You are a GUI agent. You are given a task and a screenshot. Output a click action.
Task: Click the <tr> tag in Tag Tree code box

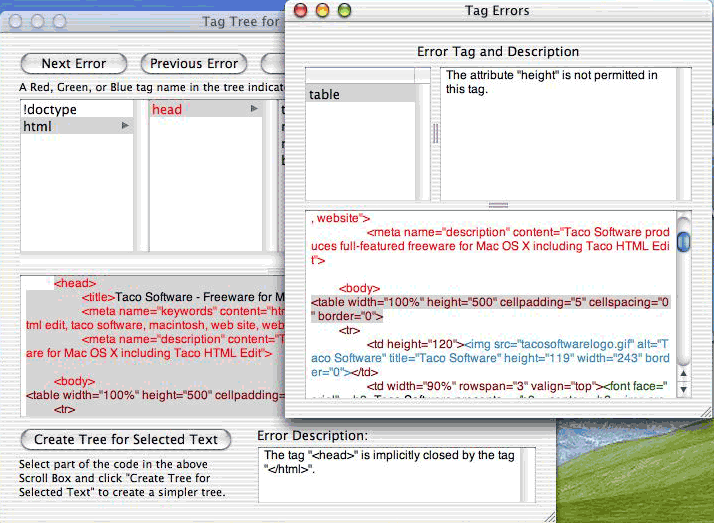tap(65, 409)
